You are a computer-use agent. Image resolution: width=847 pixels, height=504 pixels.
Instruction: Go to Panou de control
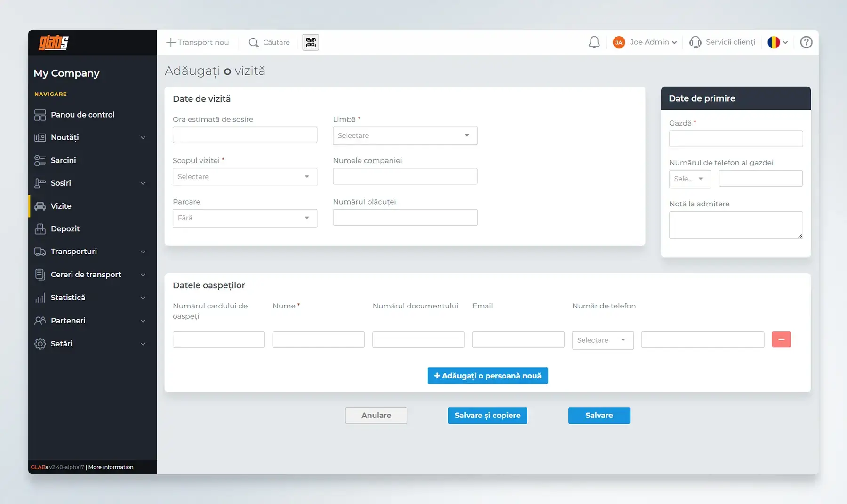click(x=82, y=115)
